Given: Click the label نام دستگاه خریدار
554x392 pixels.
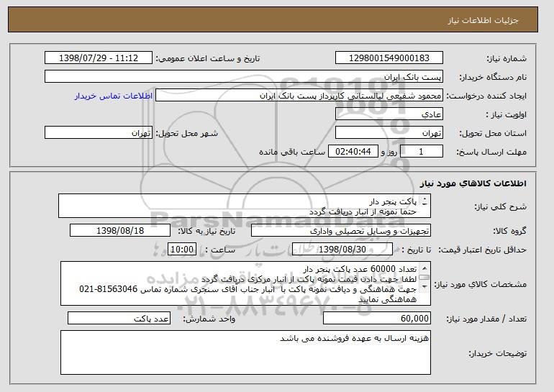Looking at the screenshot, I should (493, 77).
